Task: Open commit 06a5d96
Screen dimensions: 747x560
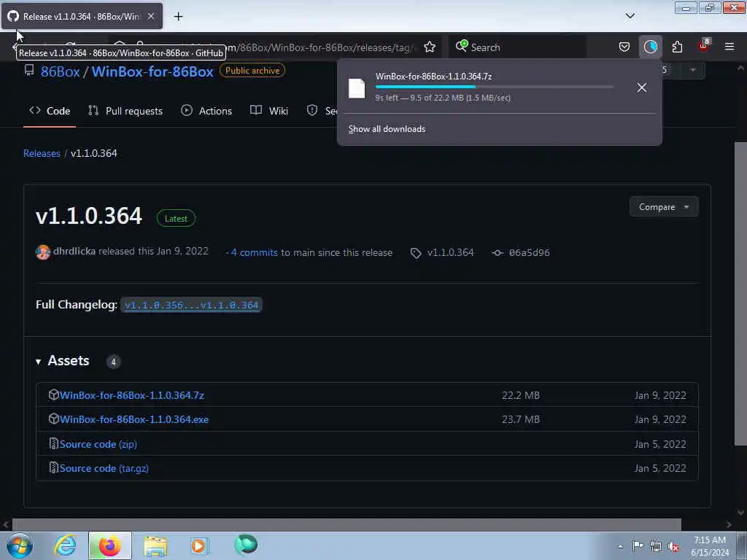Action: pos(529,253)
